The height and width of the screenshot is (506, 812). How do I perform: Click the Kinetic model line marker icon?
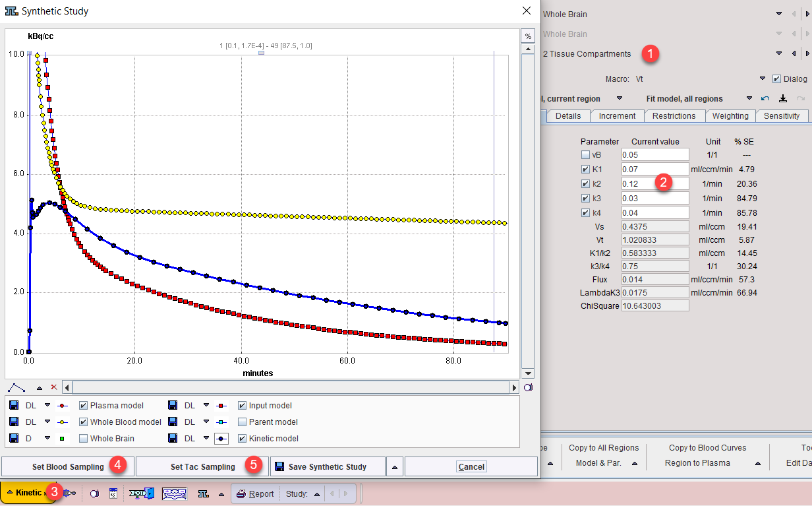pos(221,439)
